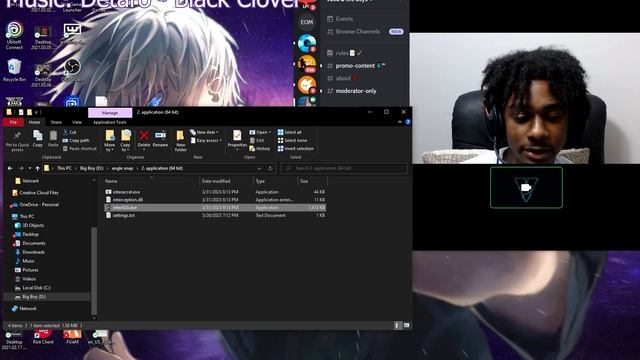Expand the Open dropdown in ribbon
640x360 pixels.
[260, 132]
